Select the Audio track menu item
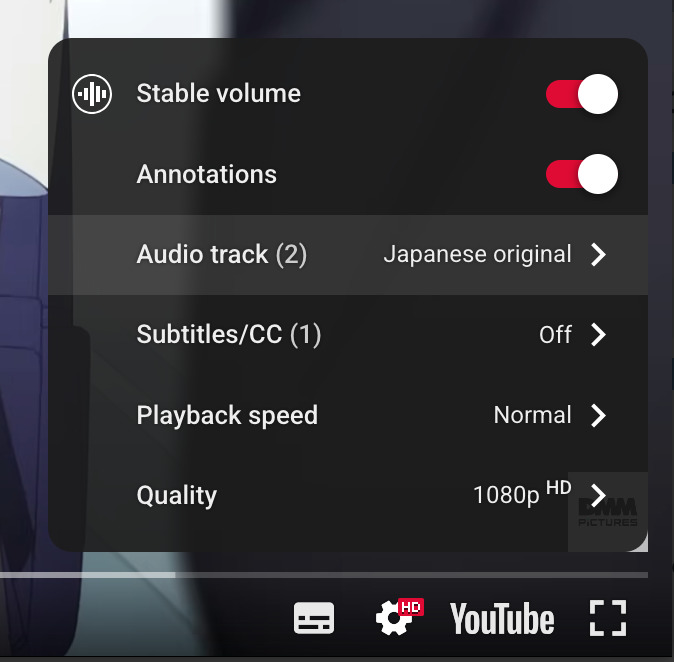The image size is (674, 662). tap(221, 255)
